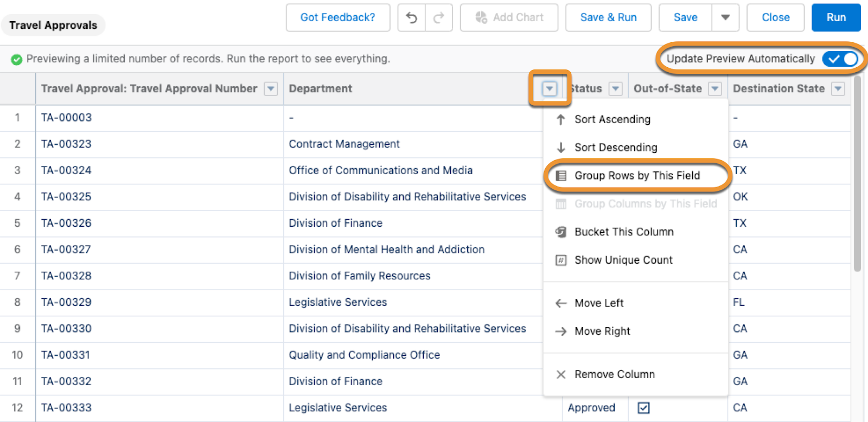Viewport: 868px width, 422px height.
Task: Click the Save & Run button
Action: (608, 18)
